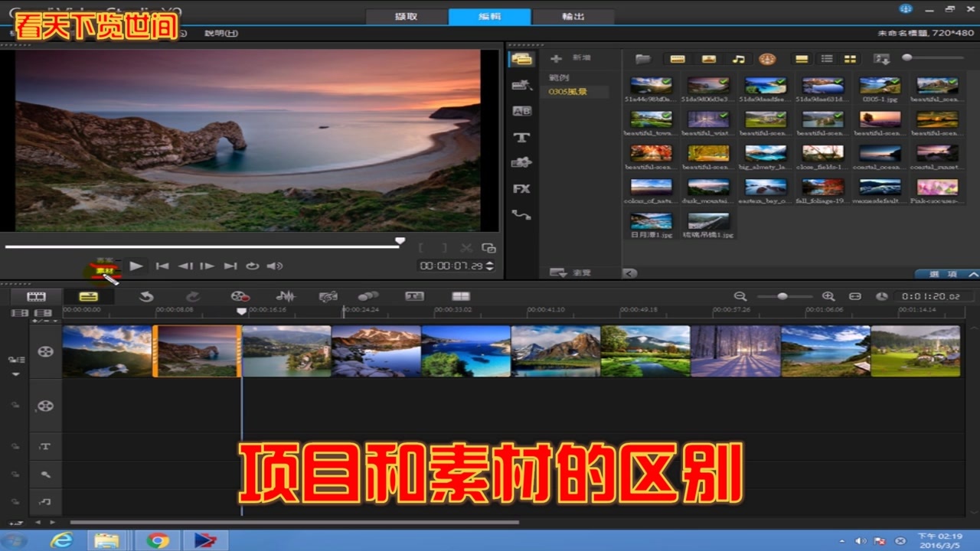
Task: Open the Path library icon
Action: point(521,215)
